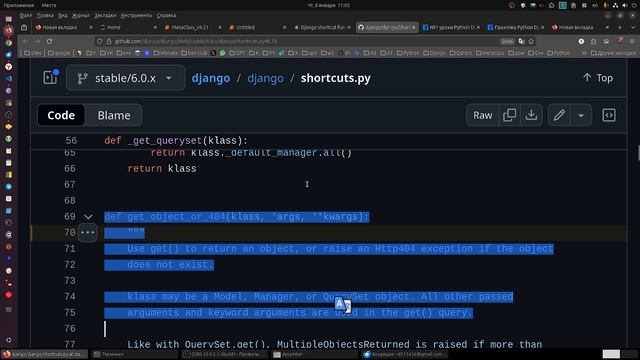Click the page vertical scrollbar

point(637,153)
